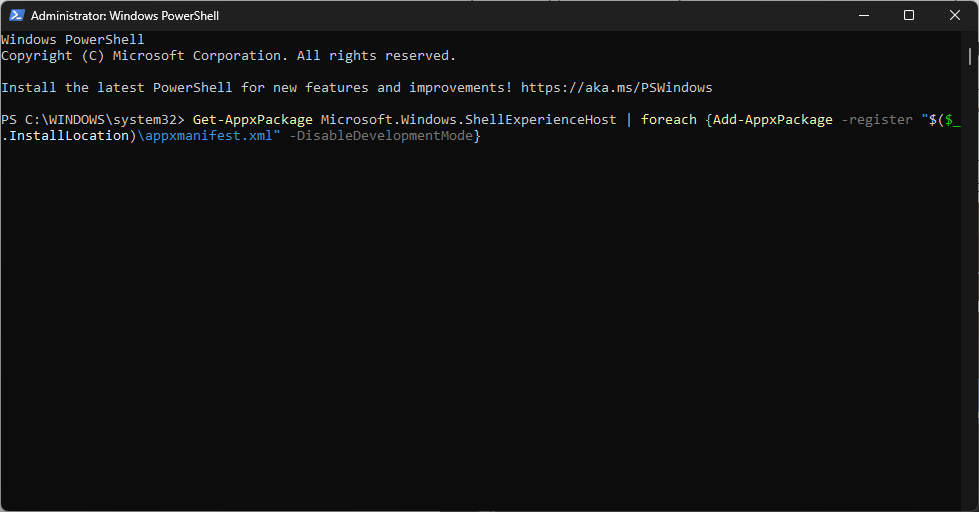
Task: Click the "Windows PowerShell" header line
Action: 73,40
